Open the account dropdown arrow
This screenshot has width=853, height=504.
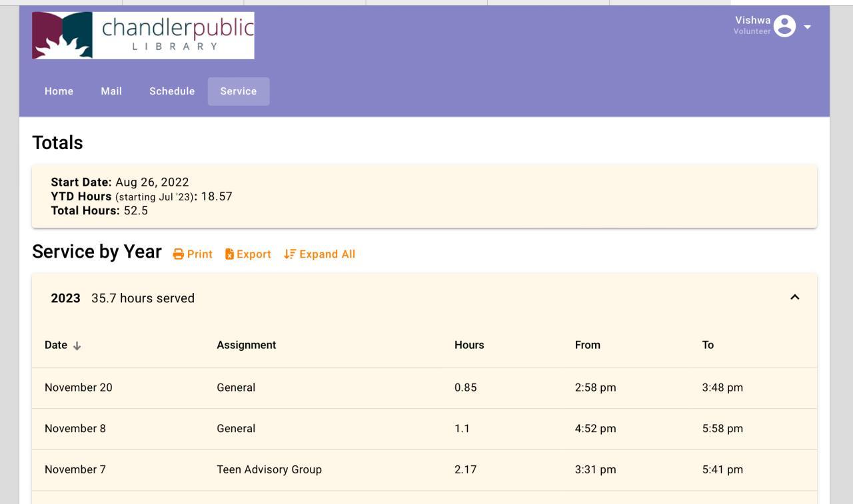point(807,27)
